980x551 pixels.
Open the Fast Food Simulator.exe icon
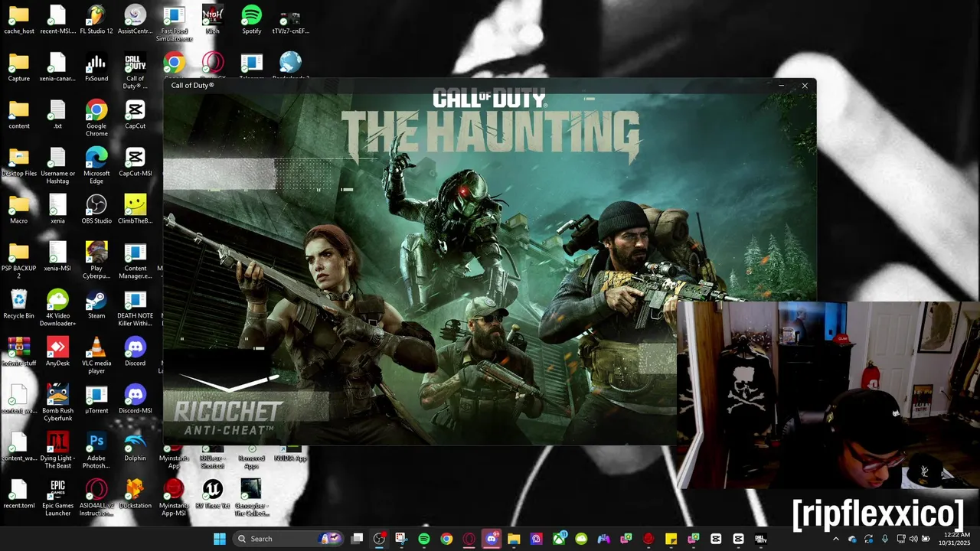pyautogui.click(x=174, y=24)
